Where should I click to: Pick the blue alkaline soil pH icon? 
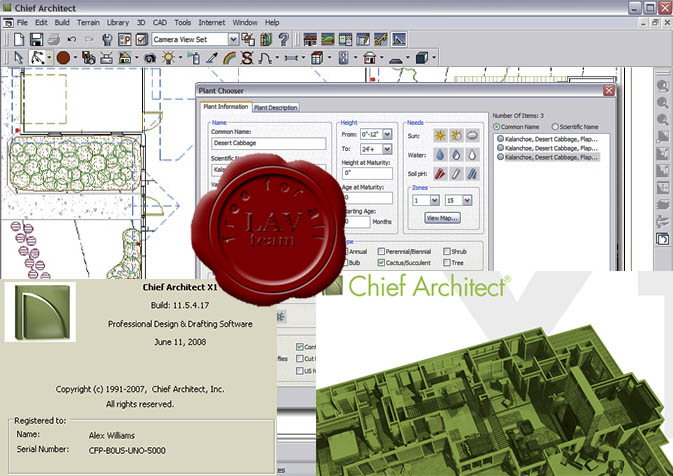pyautogui.click(x=472, y=173)
